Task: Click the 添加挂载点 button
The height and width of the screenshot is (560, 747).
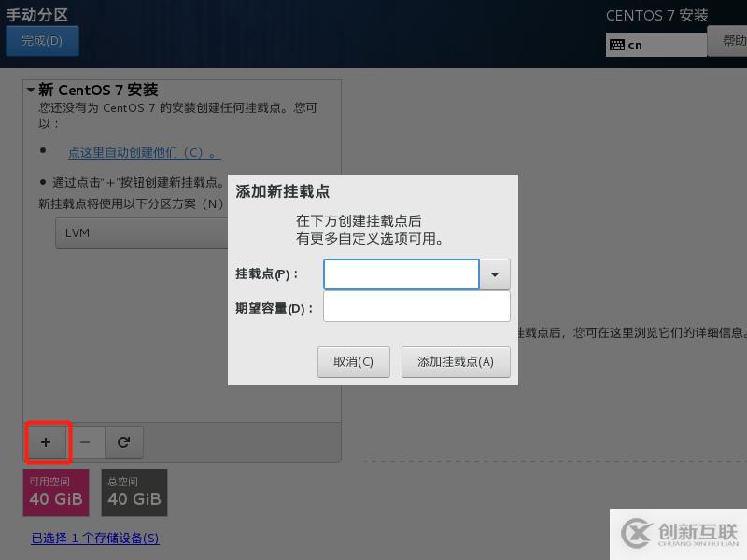Action: 455,361
